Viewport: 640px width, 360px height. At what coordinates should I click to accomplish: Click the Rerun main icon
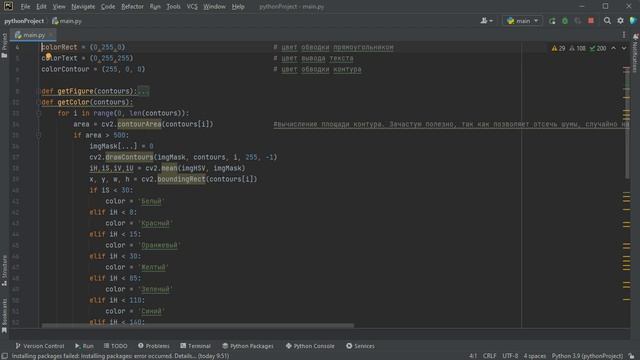coord(552,21)
